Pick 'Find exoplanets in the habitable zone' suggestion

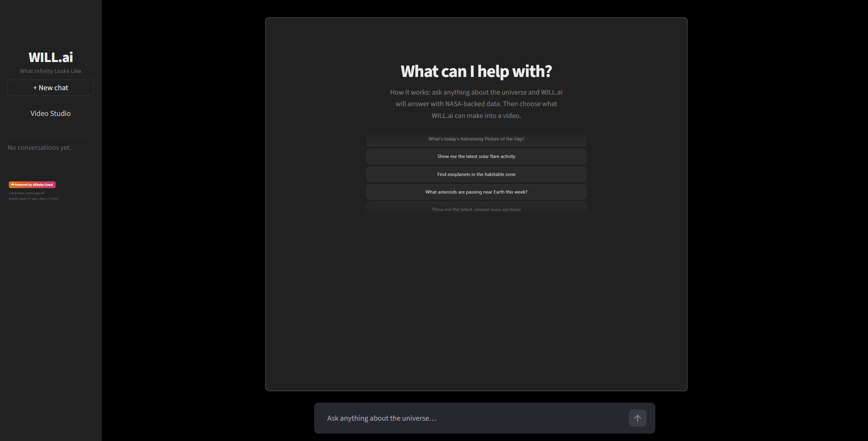[x=476, y=174]
